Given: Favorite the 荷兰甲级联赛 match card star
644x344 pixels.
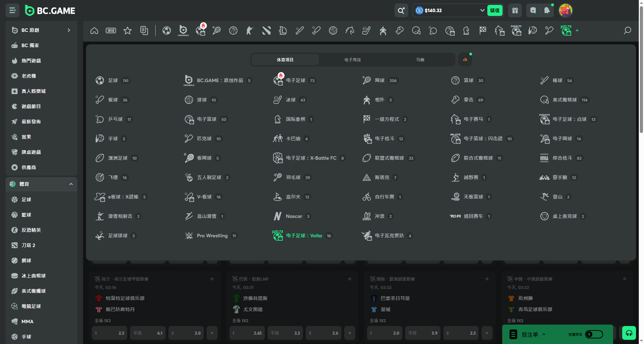Looking at the screenshot, I should pos(212,279).
